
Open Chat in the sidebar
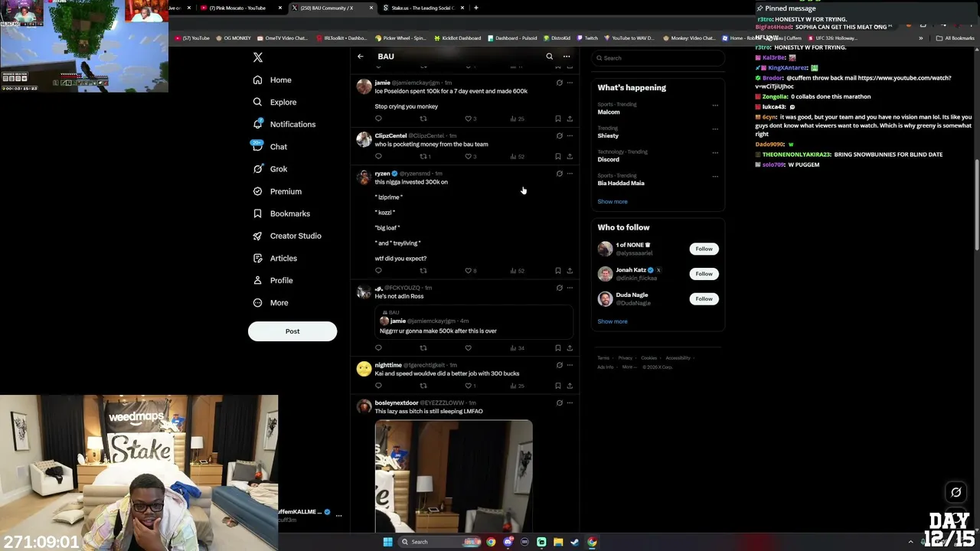[x=270, y=146]
